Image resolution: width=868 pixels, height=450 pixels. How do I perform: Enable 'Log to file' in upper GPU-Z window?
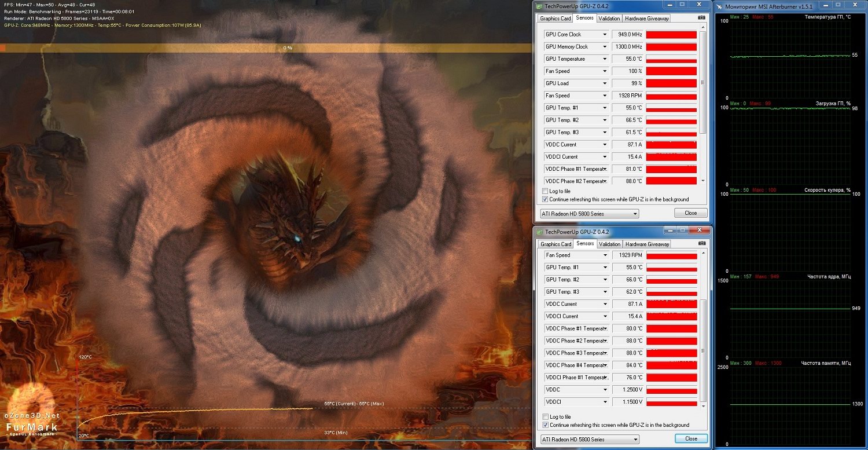point(545,191)
